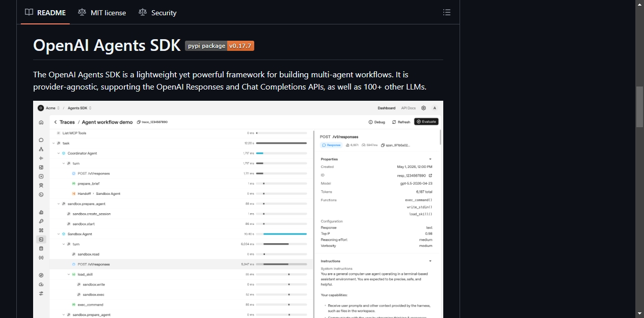This screenshot has height=318, width=644.
Task: Select the sandbox.start row
Action: click(x=181, y=224)
